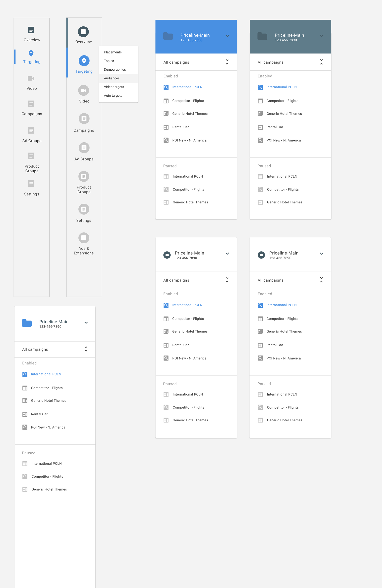Expand the Priceline-Main account dropdown in blue header

[x=227, y=36]
